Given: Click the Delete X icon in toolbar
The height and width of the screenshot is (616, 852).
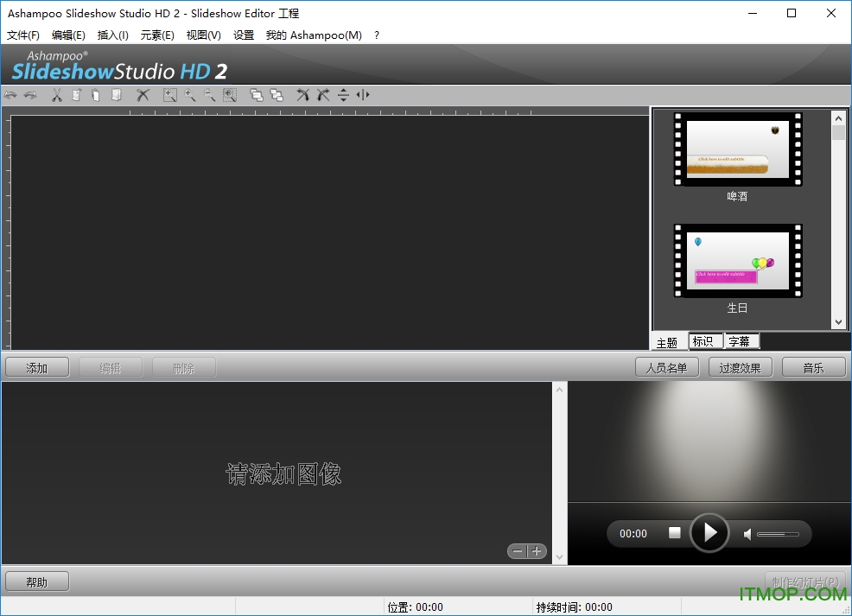Looking at the screenshot, I should (x=143, y=95).
